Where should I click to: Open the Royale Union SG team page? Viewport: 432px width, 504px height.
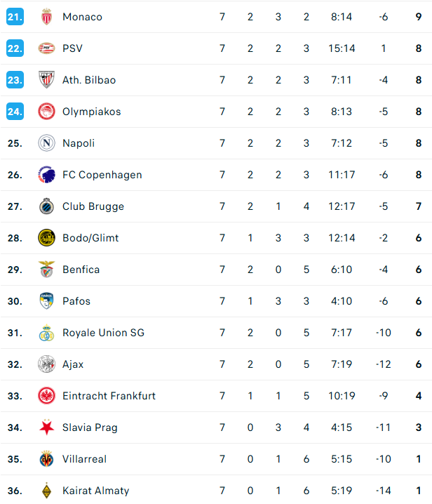point(103,333)
